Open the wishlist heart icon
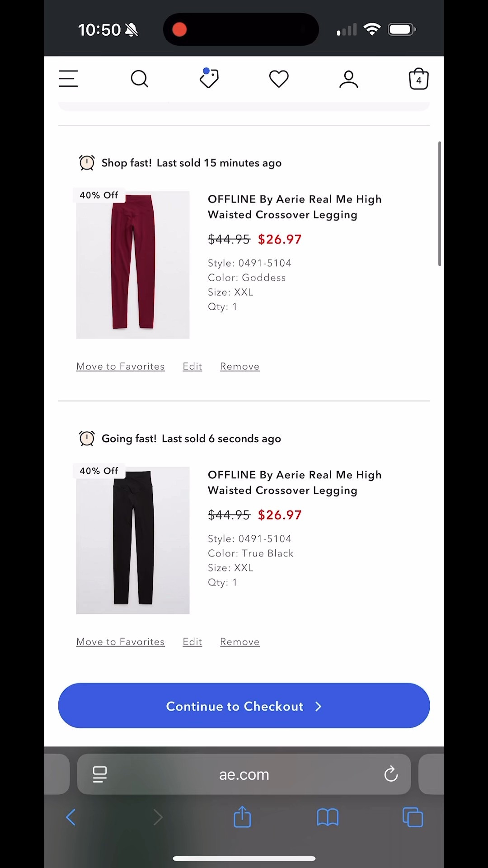Image resolution: width=488 pixels, height=868 pixels. click(278, 79)
